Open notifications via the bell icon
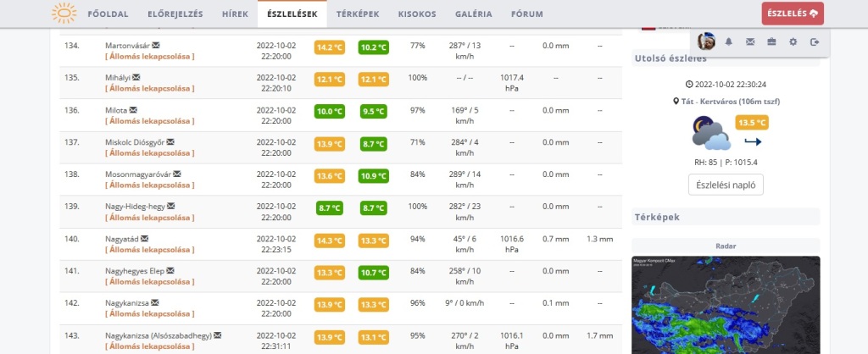The width and height of the screenshot is (868, 354). coord(728,41)
